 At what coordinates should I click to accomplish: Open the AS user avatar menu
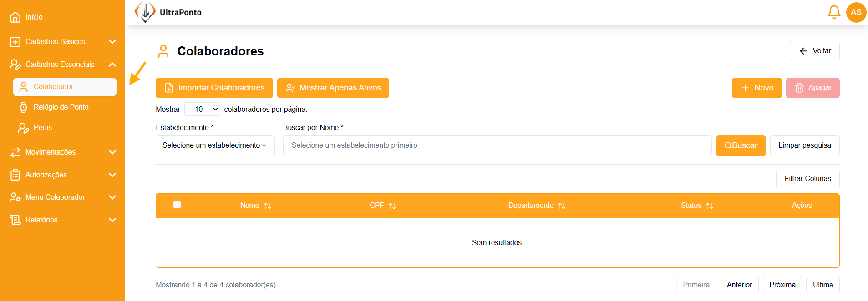[x=856, y=12]
